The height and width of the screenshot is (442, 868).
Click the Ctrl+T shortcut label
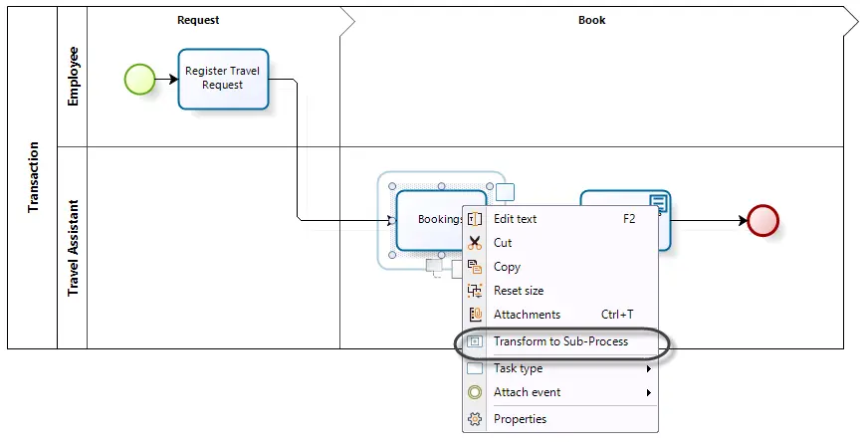click(617, 314)
